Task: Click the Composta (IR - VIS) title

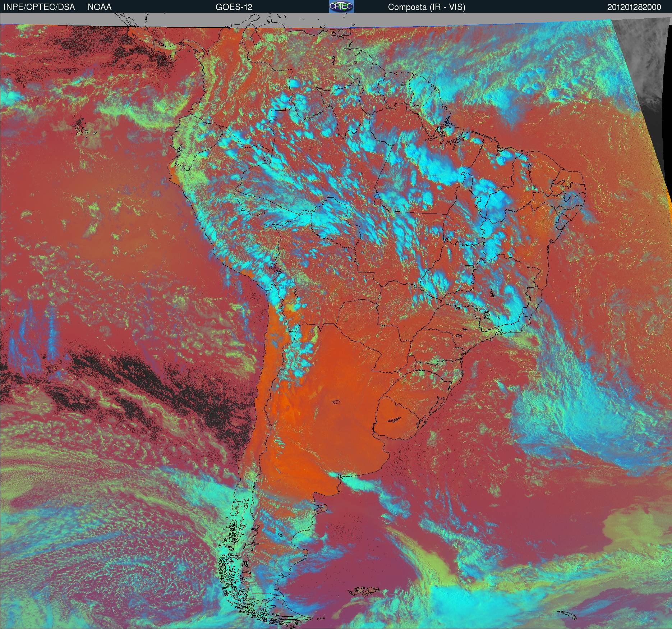Action: [x=427, y=7]
